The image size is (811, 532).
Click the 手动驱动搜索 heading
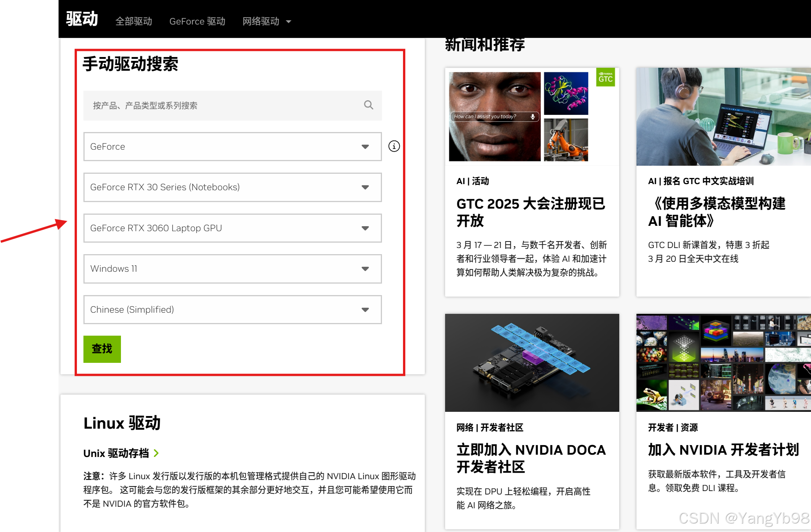pos(131,64)
